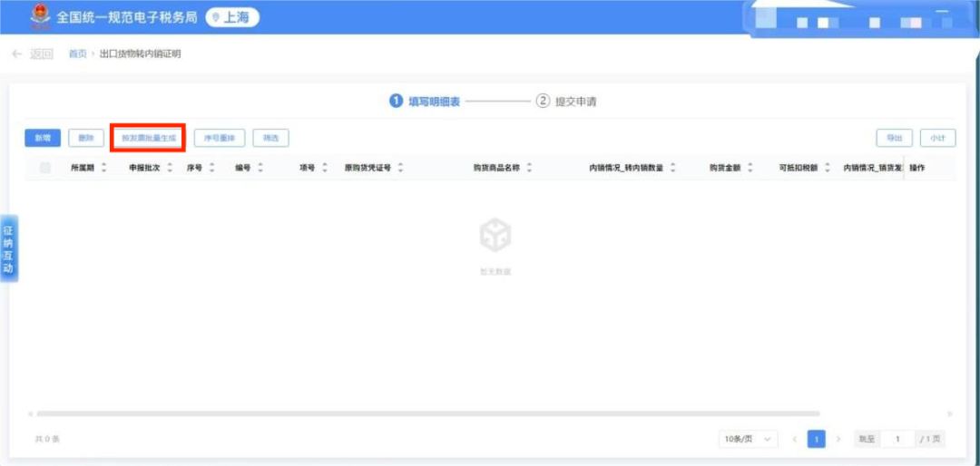Sort the 购货金额 column
The height and width of the screenshot is (466, 980).
[x=750, y=168]
